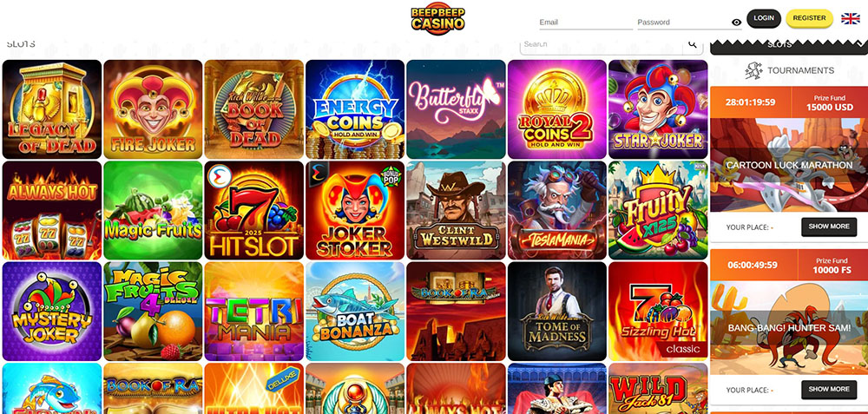This screenshot has width=868, height=414.
Task: Expand the Slots category dropdown chevron
Action: point(858,44)
